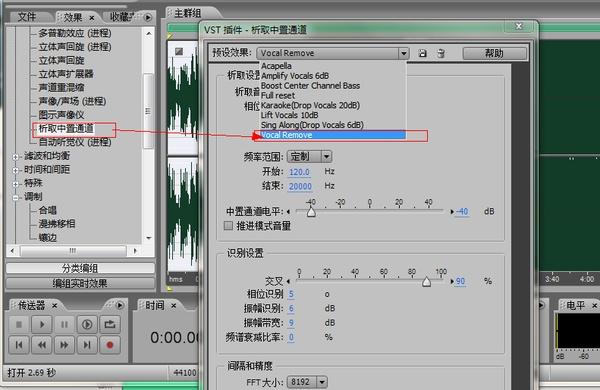This screenshot has width=600, height=390.
Task: Switch to the 效果 tab
Action: [x=73, y=17]
